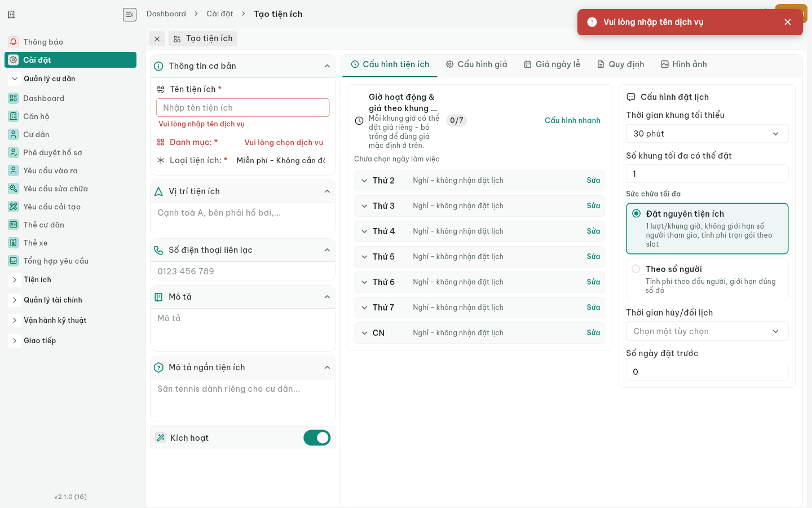812x508 pixels.
Task: Click the Cấu hình nhanh link
Action: [572, 120]
